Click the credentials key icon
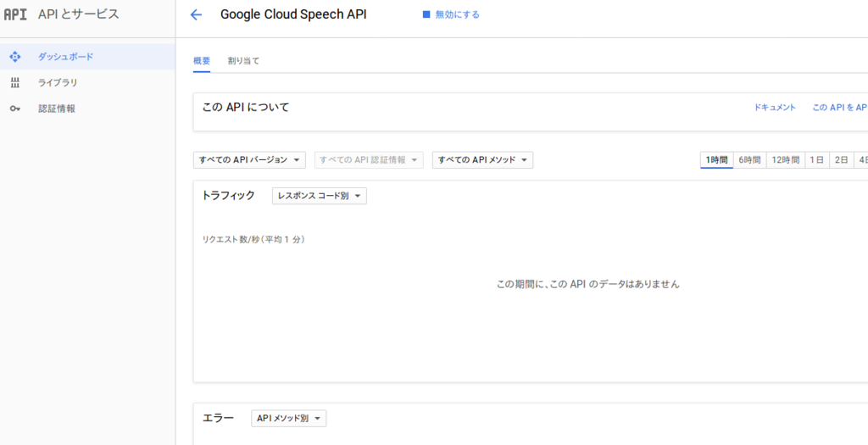 pos(15,108)
